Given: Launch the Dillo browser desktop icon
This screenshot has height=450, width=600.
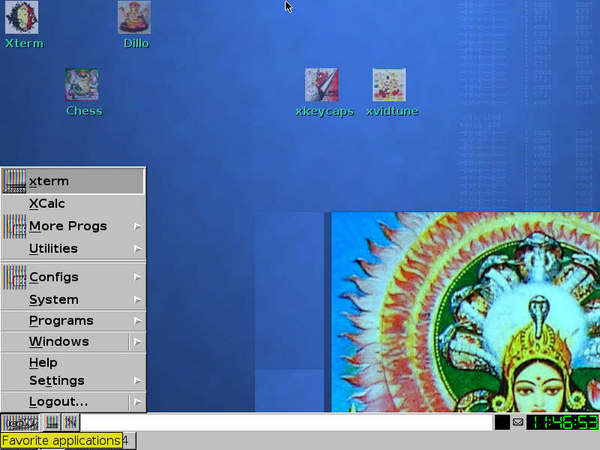Looking at the screenshot, I should point(134,18).
